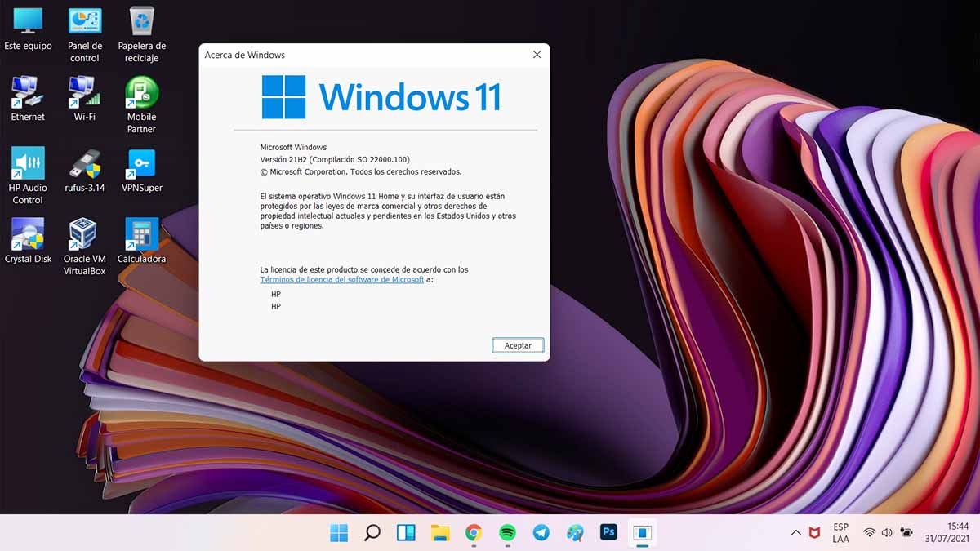Click the Acerca de Windows title text
This screenshot has height=551, width=980.
click(244, 55)
